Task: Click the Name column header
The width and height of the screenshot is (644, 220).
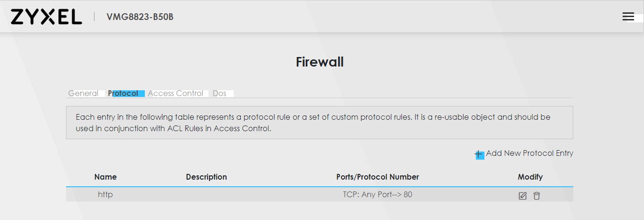Action: point(105,177)
